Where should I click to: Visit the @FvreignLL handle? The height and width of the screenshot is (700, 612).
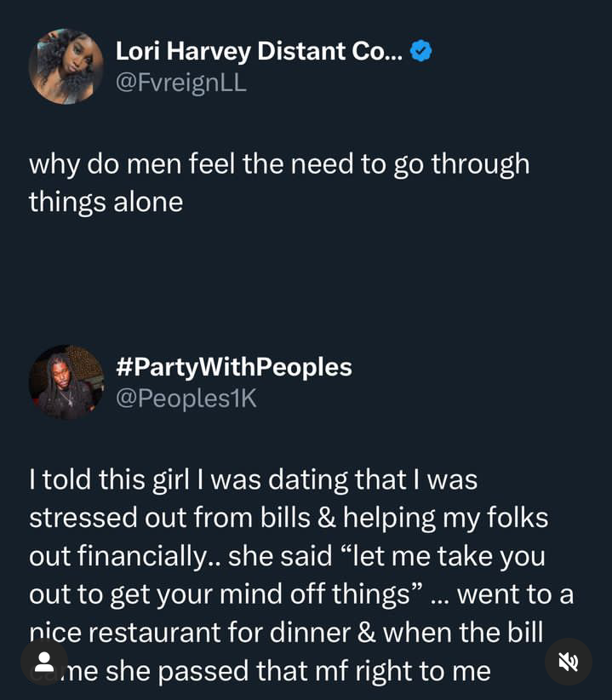point(180,84)
